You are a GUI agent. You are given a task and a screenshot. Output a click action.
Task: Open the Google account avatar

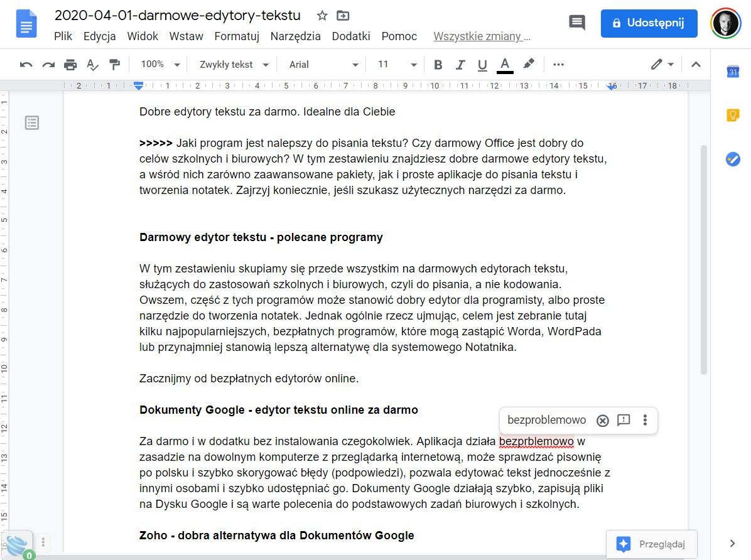point(726,23)
